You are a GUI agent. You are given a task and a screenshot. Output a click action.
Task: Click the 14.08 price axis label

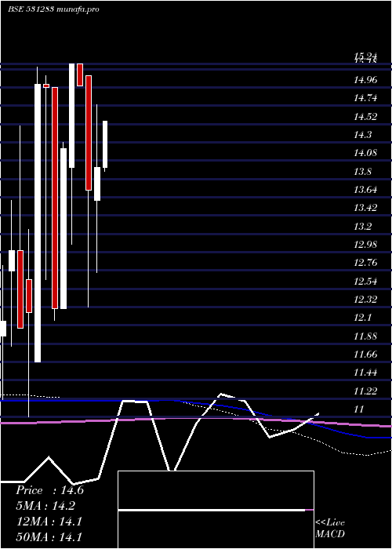tap(365, 154)
